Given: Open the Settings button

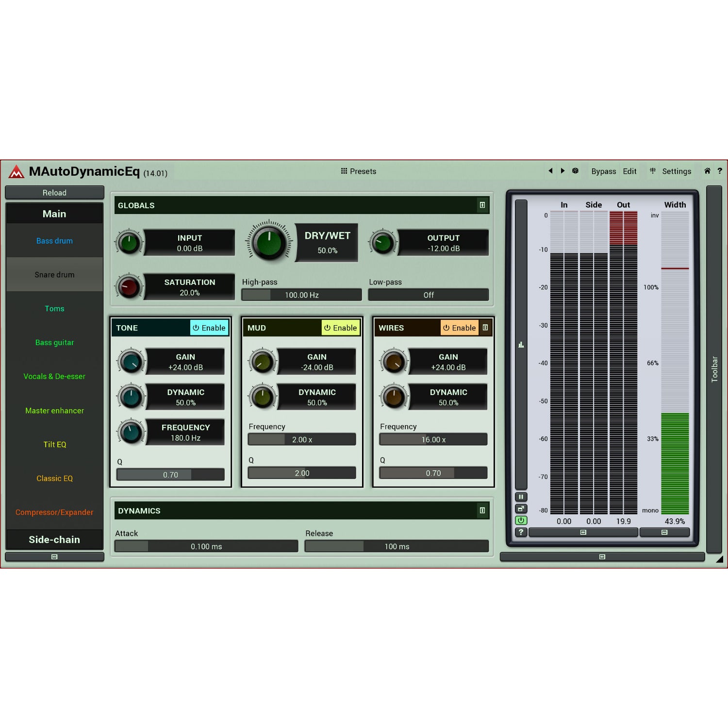Looking at the screenshot, I should [677, 171].
